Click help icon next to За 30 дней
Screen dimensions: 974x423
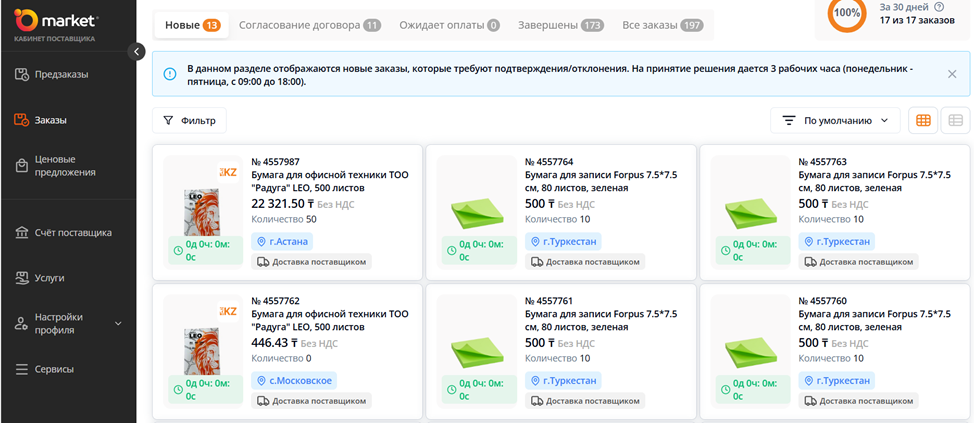(938, 7)
